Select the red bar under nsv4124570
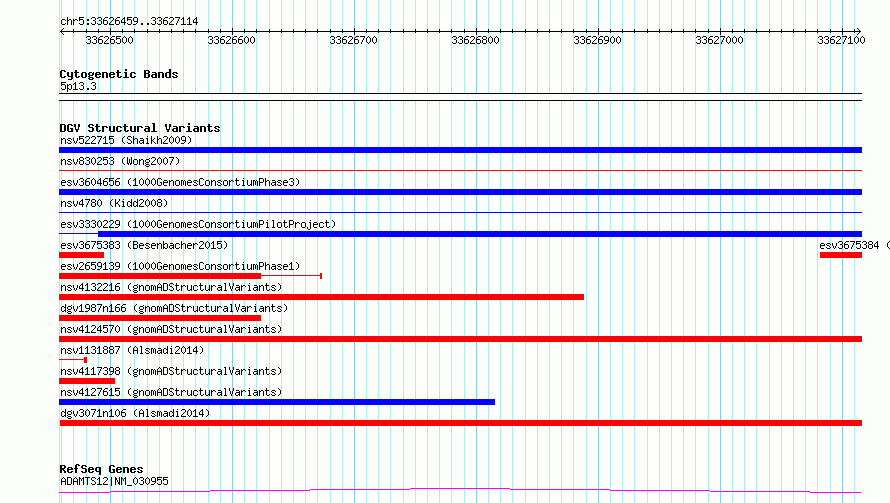This screenshot has height=503, width=890. tap(460, 339)
